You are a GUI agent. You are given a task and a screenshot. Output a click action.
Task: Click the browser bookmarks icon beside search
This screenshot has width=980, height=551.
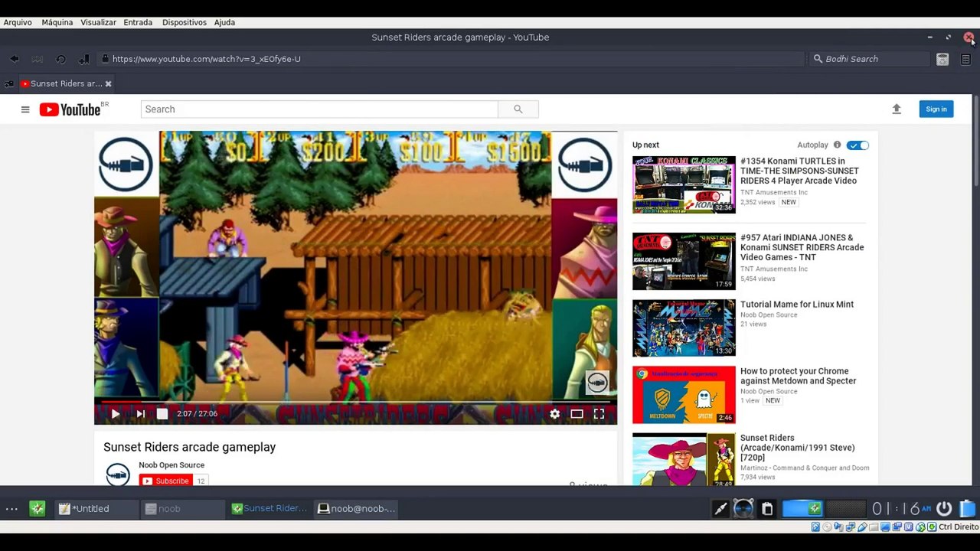pyautogui.click(x=942, y=59)
